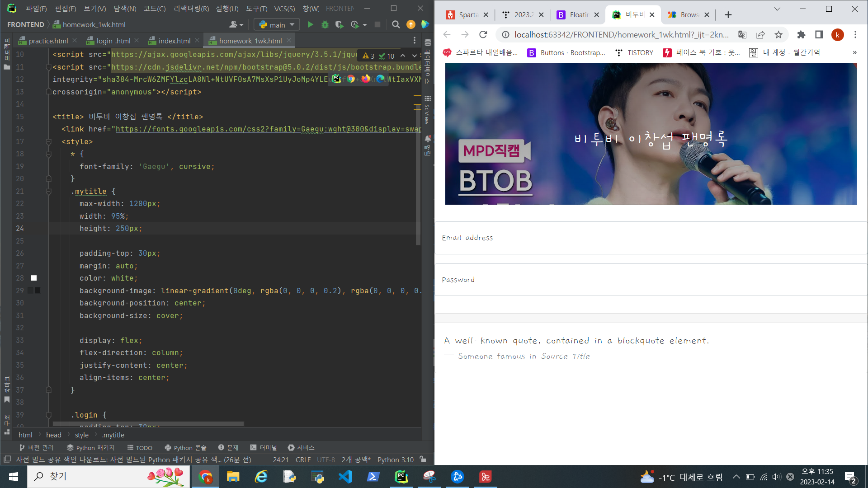This screenshot has width=868, height=488.
Task: Open the main run configuration dropdown
Action: click(277, 24)
